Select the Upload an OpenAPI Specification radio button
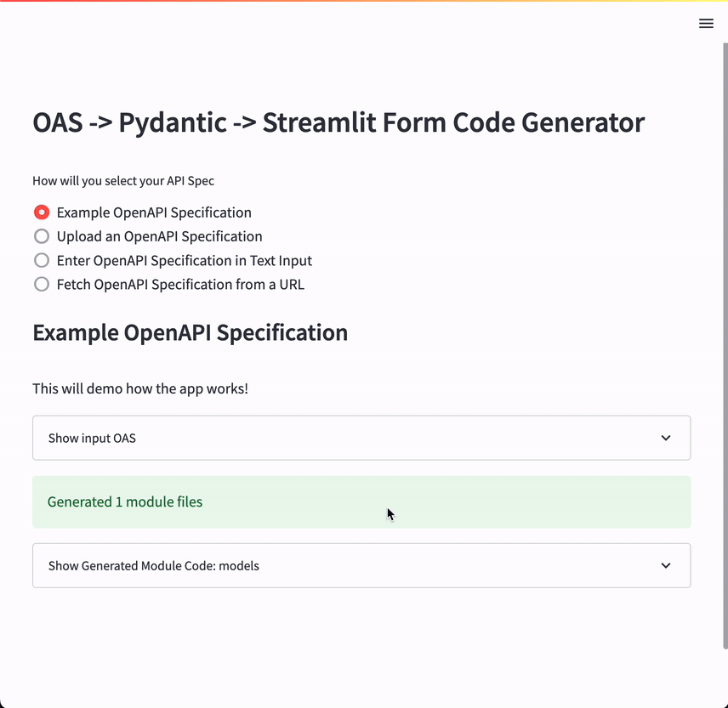The image size is (728, 708). tap(42, 236)
